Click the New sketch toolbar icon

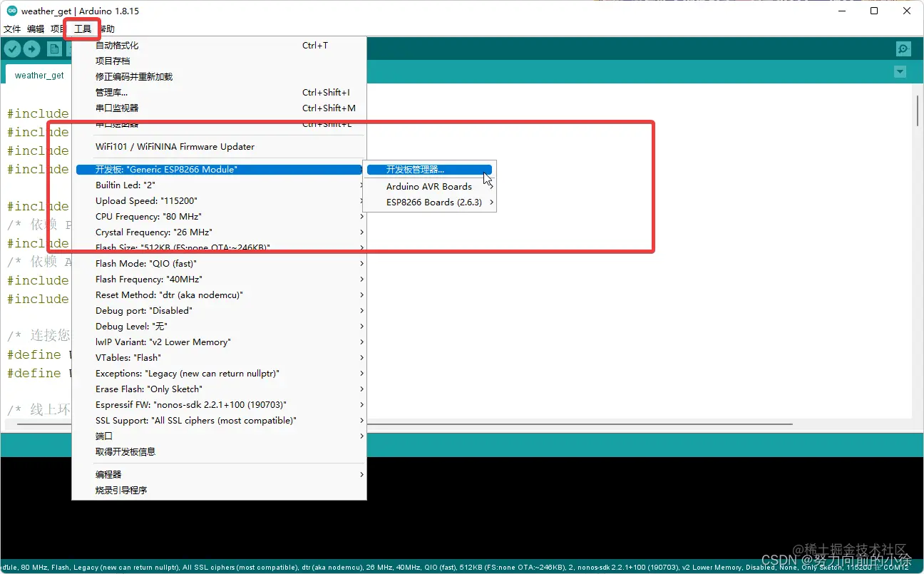tap(54, 48)
